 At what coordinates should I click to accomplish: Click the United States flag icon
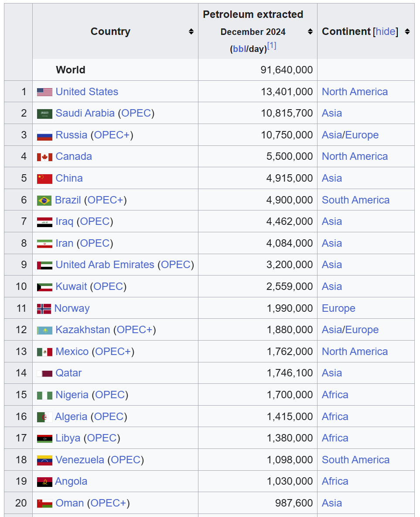44,92
